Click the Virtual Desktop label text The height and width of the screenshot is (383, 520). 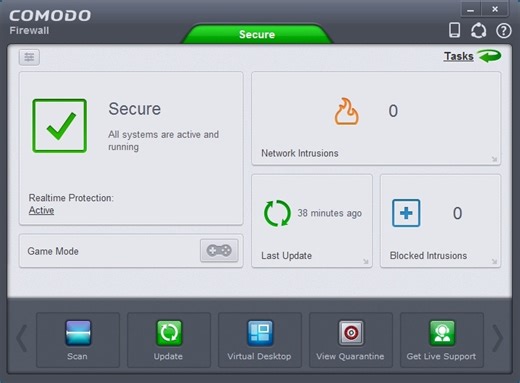tap(259, 356)
